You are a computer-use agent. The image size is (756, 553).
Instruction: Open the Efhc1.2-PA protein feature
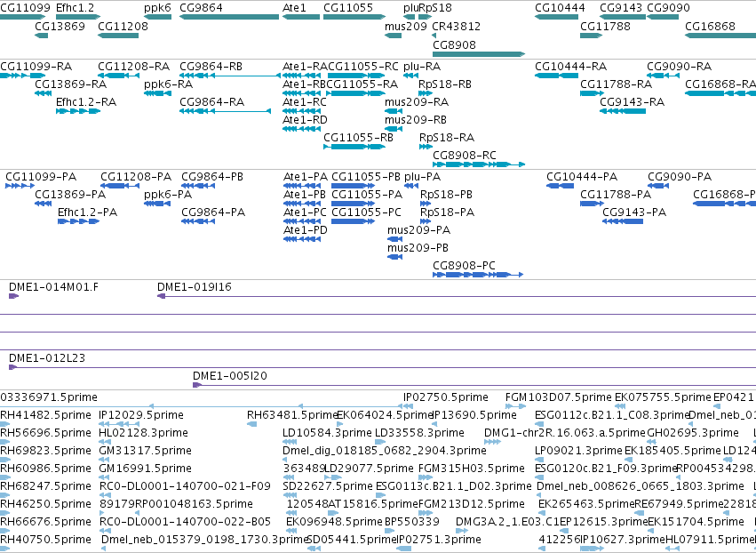[78, 221]
